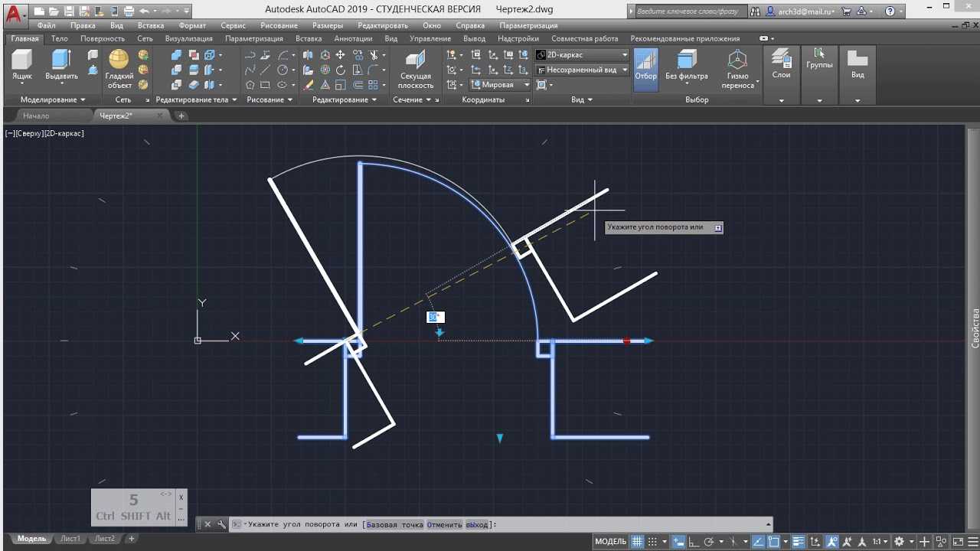Screen dimensions: 980x551
Task: Open the Слои (Layers) panel button
Action: point(781,75)
